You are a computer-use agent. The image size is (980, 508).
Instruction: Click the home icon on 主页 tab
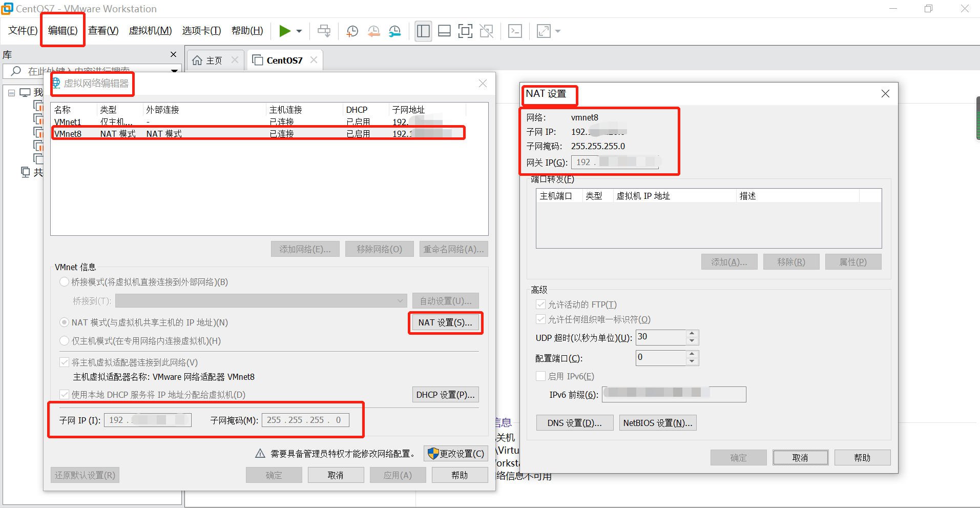coord(197,60)
